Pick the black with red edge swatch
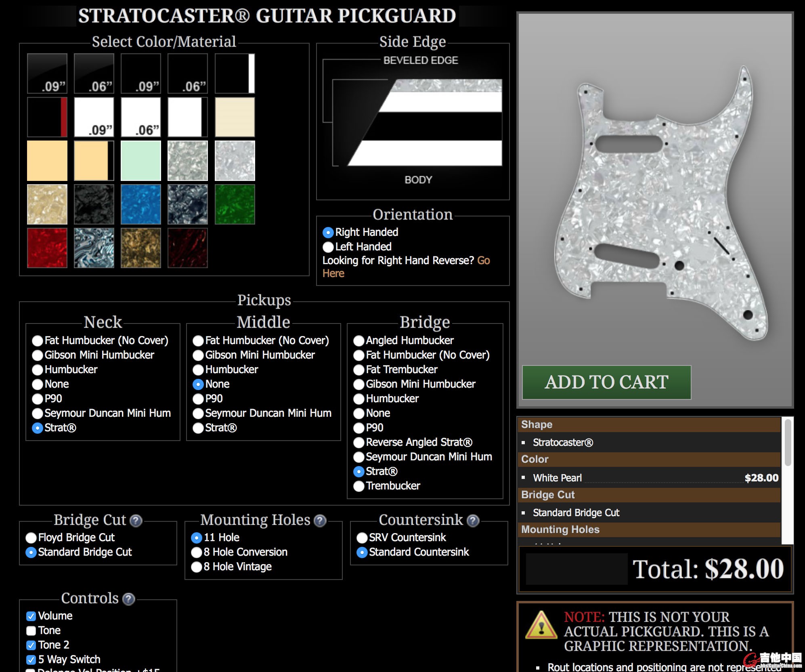Viewport: 805px width, 672px height. coord(47,117)
